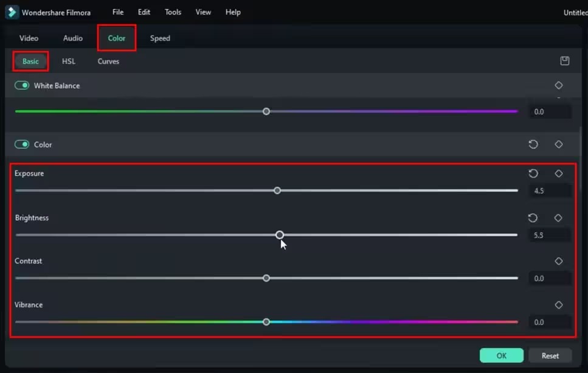This screenshot has height=373, width=588.
Task: Reset the Brightness value
Action: [533, 218]
